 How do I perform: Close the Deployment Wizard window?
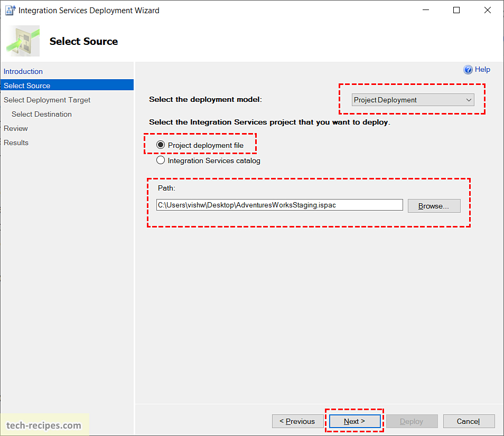coord(487,10)
